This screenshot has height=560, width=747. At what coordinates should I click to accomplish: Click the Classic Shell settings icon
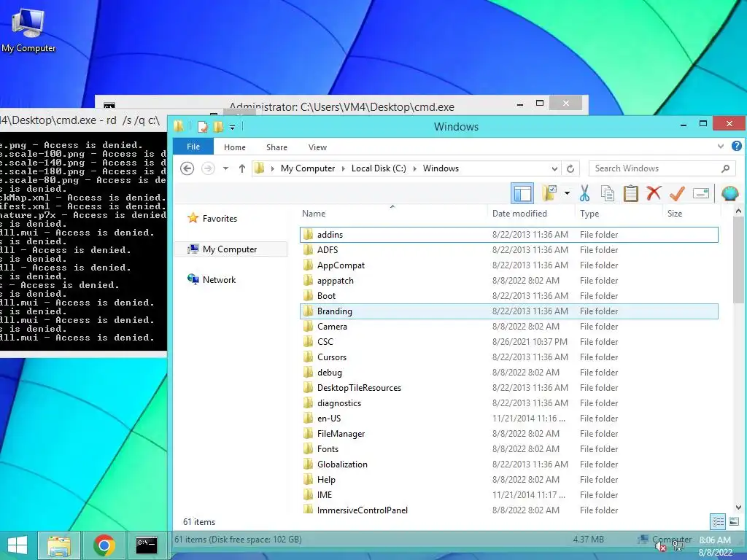(729, 193)
